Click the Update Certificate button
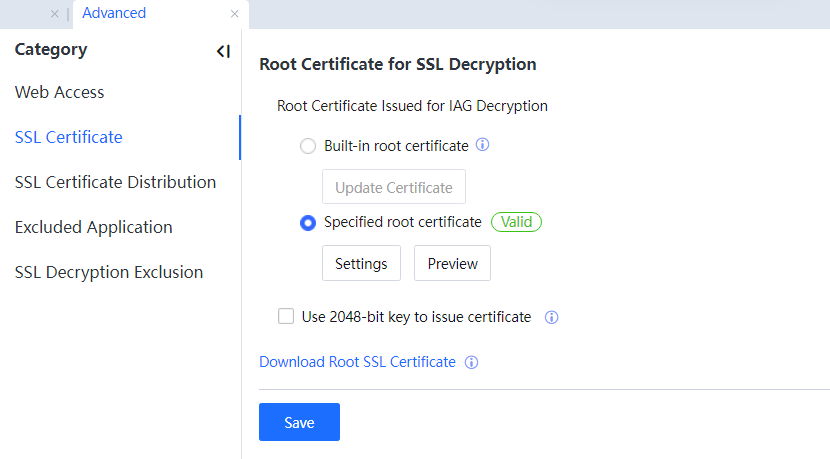 click(393, 187)
